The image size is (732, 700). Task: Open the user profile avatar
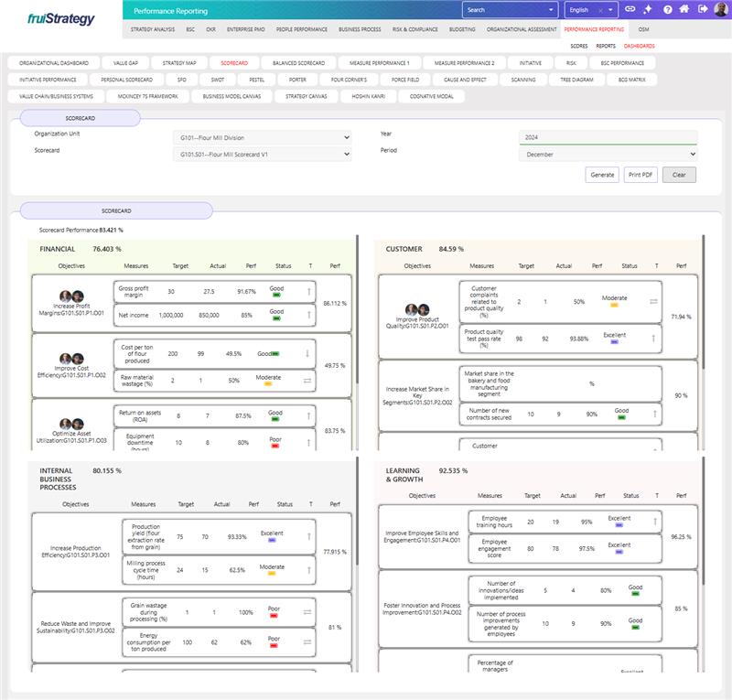[x=721, y=10]
